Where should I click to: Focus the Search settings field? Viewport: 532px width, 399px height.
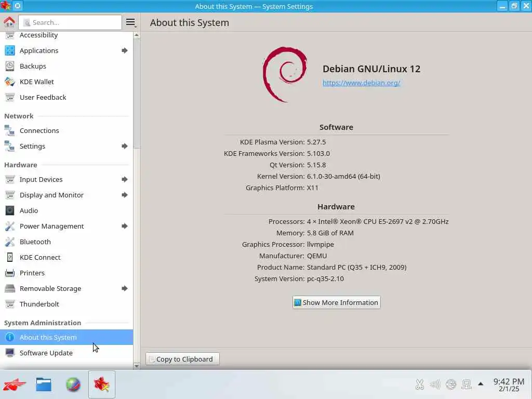[x=70, y=22]
